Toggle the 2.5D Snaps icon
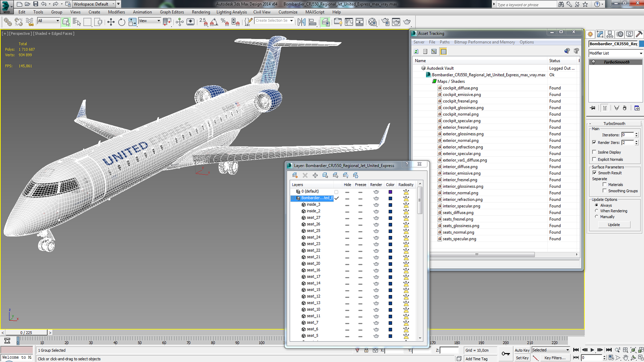This screenshot has width=644, height=362. [x=203, y=22]
